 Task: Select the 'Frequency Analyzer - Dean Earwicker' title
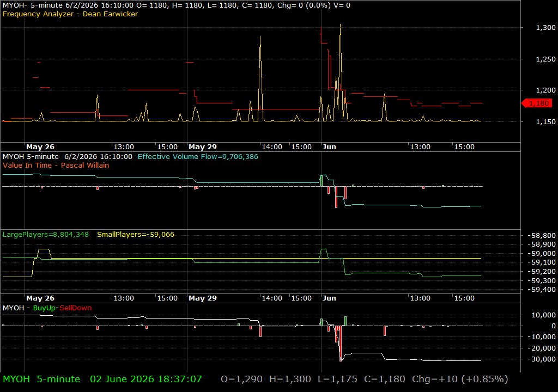(x=70, y=14)
